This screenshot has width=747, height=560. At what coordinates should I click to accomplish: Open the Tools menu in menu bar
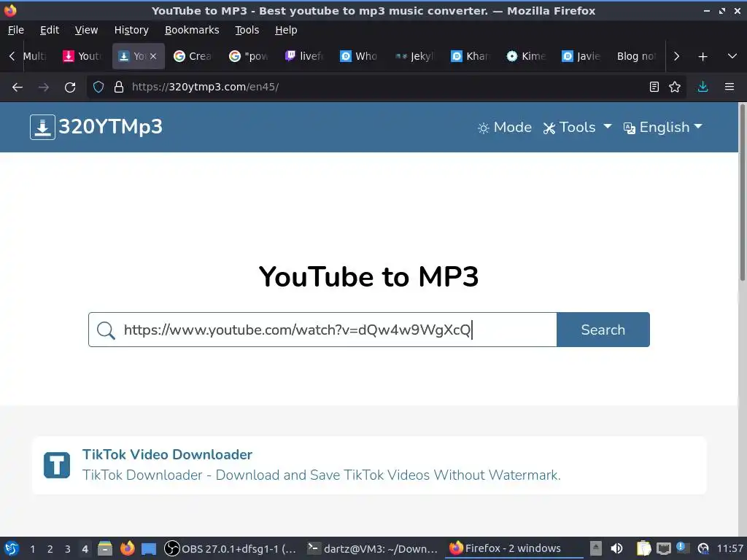[247, 30]
